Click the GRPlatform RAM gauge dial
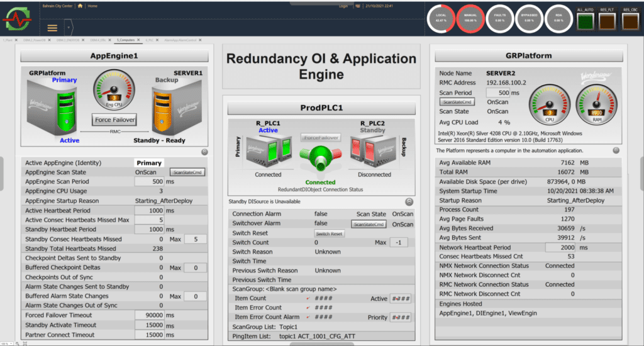This screenshot has width=644, height=346. [x=597, y=104]
